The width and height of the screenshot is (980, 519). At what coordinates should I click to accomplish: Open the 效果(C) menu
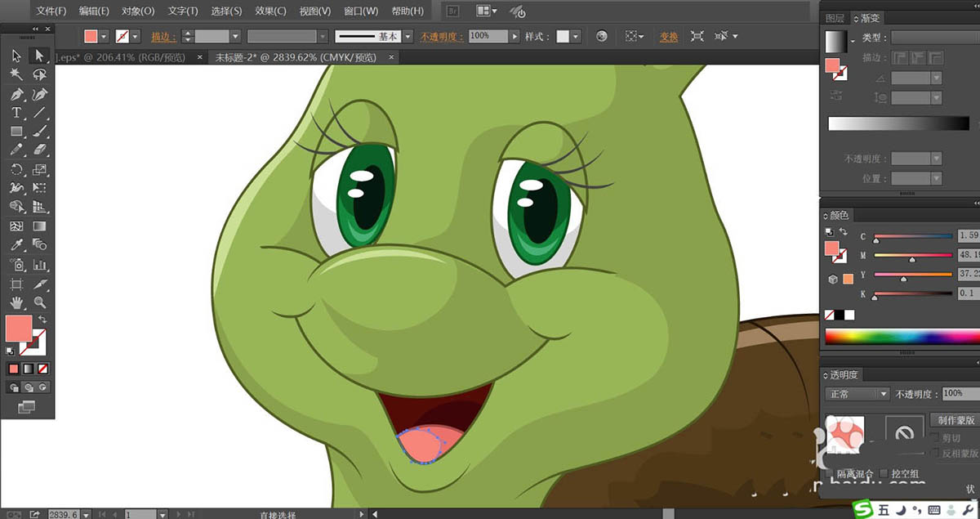click(x=270, y=11)
